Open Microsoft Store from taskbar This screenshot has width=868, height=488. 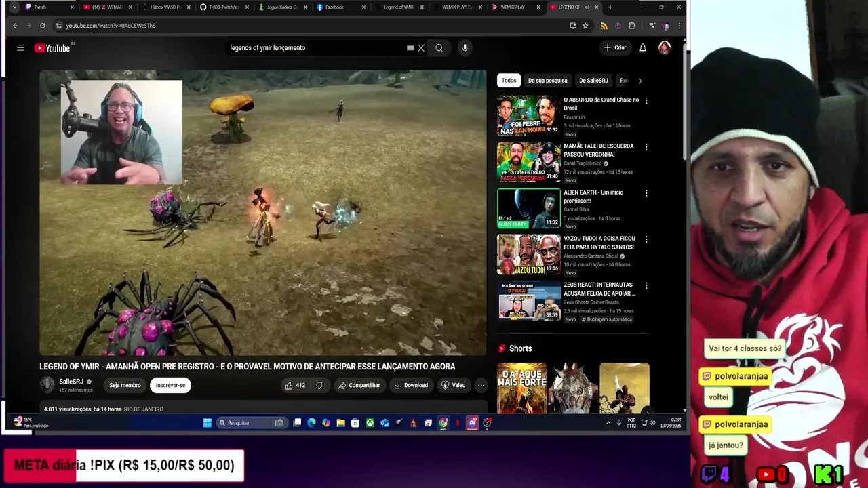pos(355,423)
